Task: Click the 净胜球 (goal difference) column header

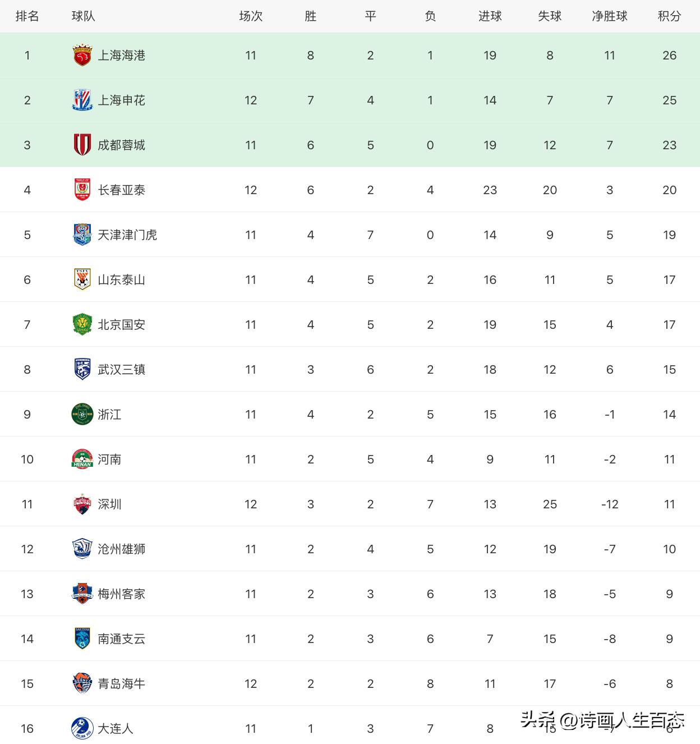Action: point(610,16)
